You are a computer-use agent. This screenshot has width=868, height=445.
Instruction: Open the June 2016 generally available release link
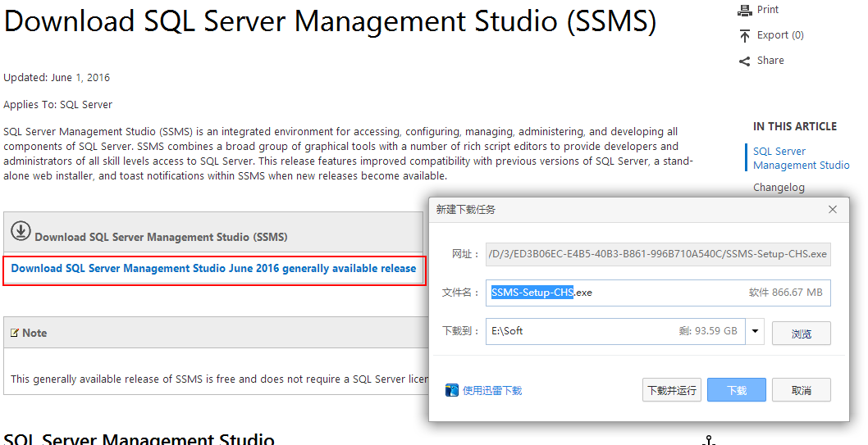click(213, 268)
